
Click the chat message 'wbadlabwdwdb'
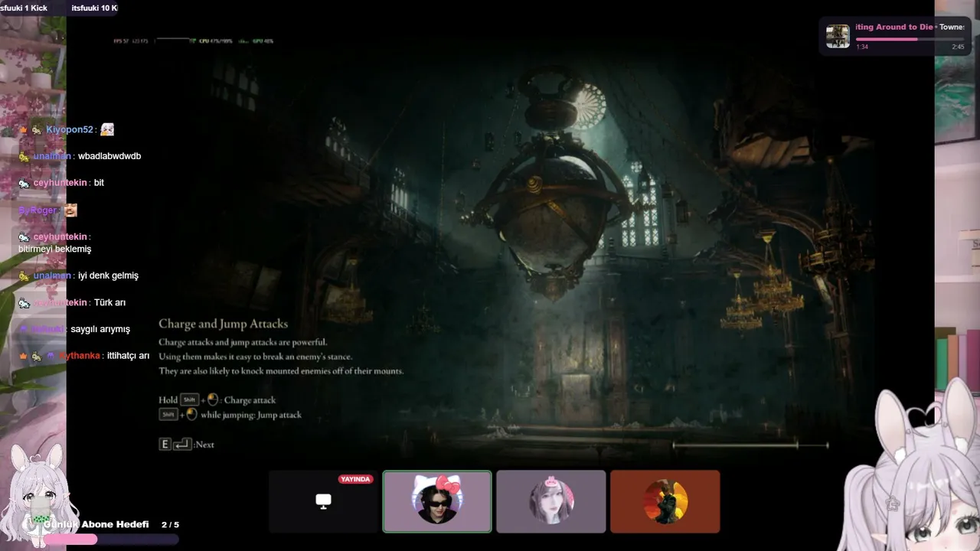[109, 156]
